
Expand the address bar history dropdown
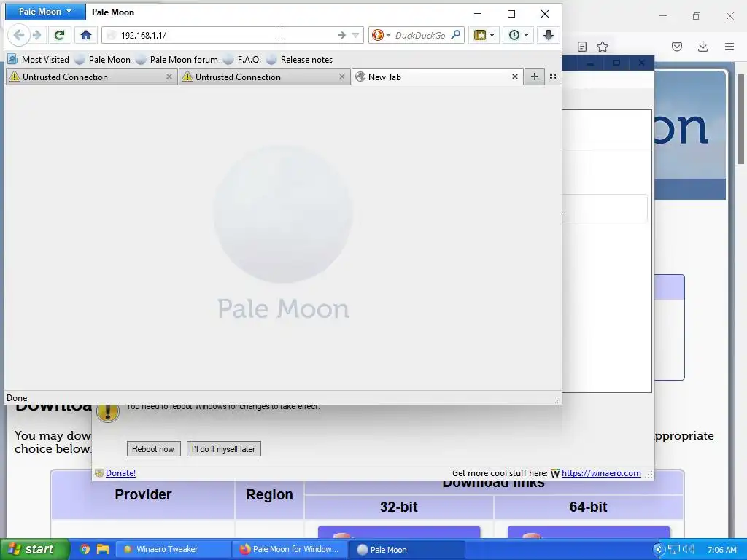[355, 35]
